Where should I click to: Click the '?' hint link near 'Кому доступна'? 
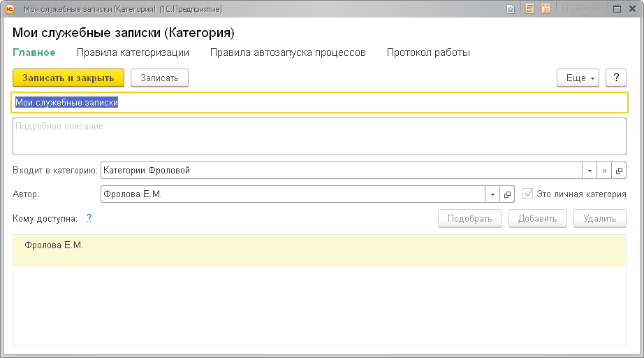(89, 218)
